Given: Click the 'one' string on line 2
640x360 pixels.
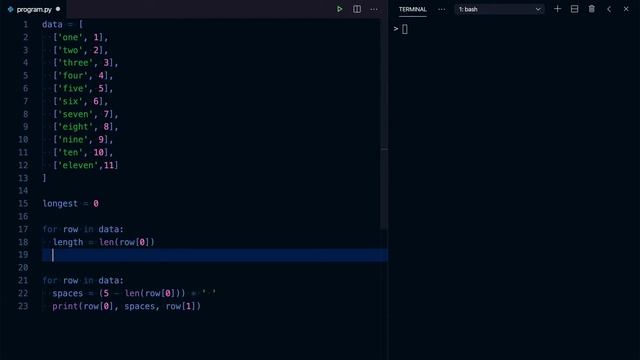Looking at the screenshot, I should tap(70, 38).
